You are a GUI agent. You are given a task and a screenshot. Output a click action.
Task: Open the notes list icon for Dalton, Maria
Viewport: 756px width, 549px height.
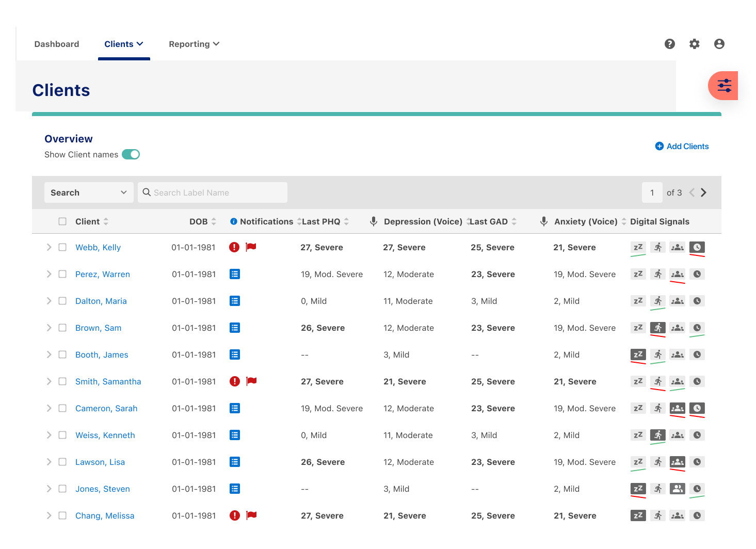click(x=235, y=301)
